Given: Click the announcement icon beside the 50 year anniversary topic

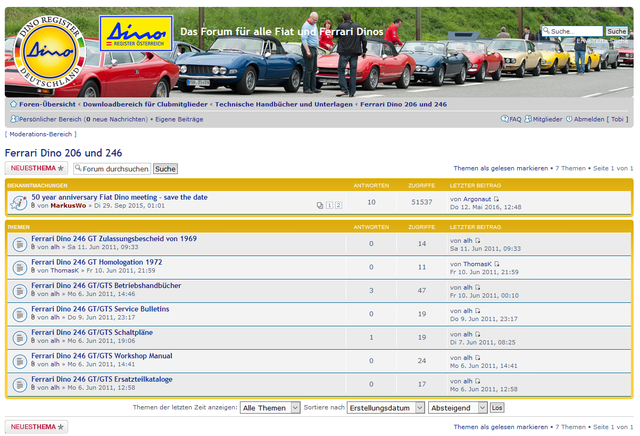Looking at the screenshot, I should tap(19, 202).
